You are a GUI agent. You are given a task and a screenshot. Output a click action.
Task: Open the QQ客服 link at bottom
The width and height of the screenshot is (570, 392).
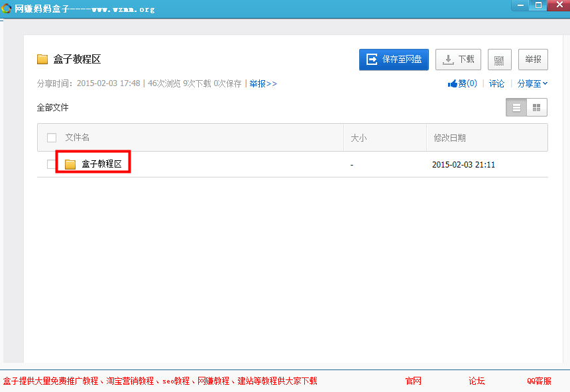[539, 381]
